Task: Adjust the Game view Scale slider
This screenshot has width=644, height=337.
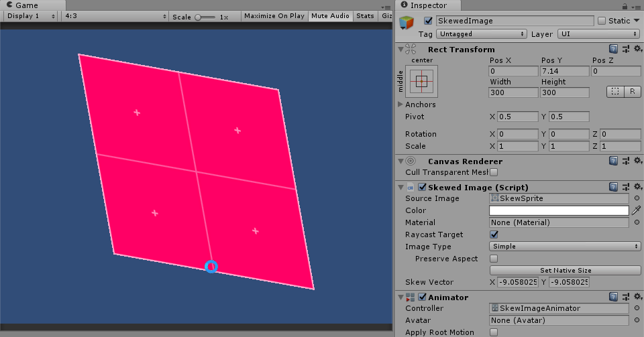Action: 205,17
